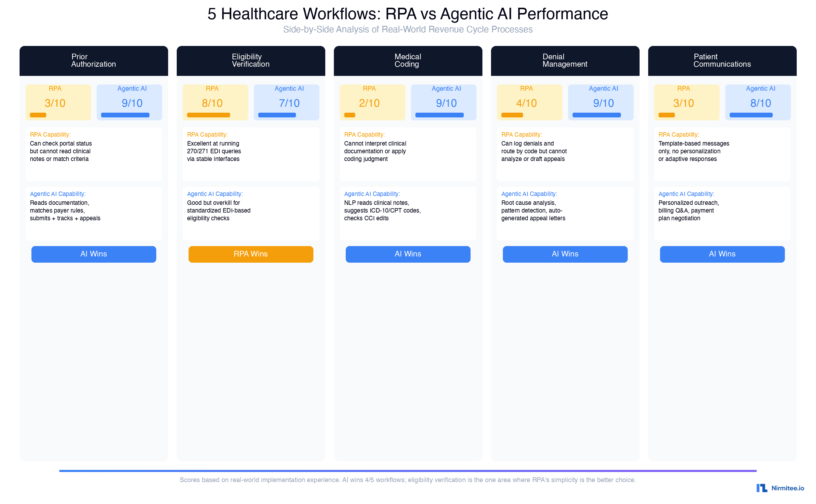Toggle the AI Wins badge under Patient Communications
This screenshot has width=816, height=504.
721,254
